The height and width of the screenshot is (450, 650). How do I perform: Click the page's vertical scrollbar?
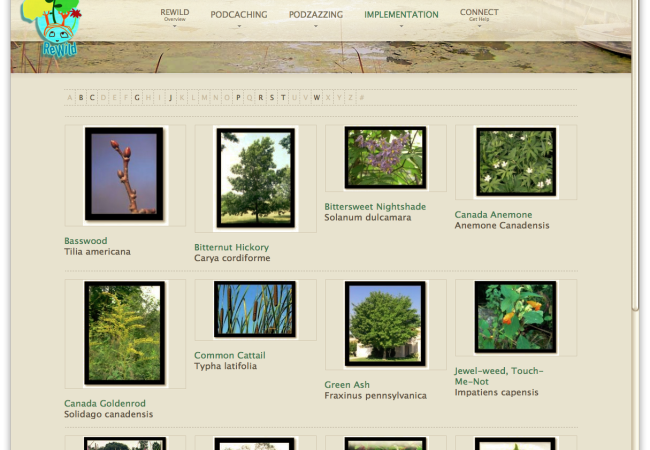tap(636, 200)
